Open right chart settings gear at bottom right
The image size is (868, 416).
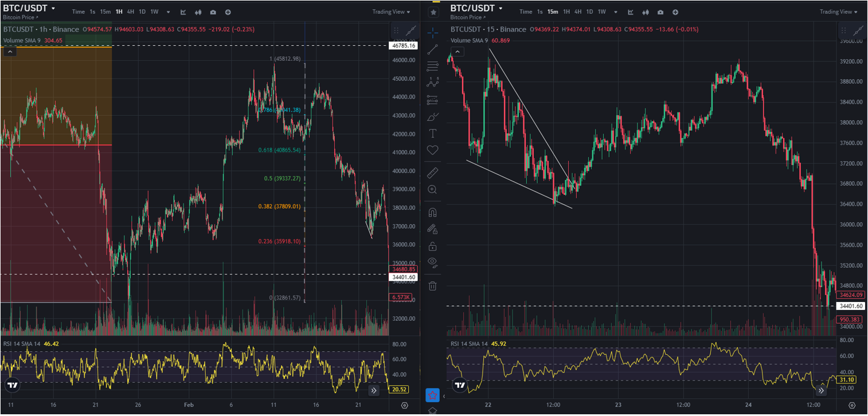[x=852, y=405]
